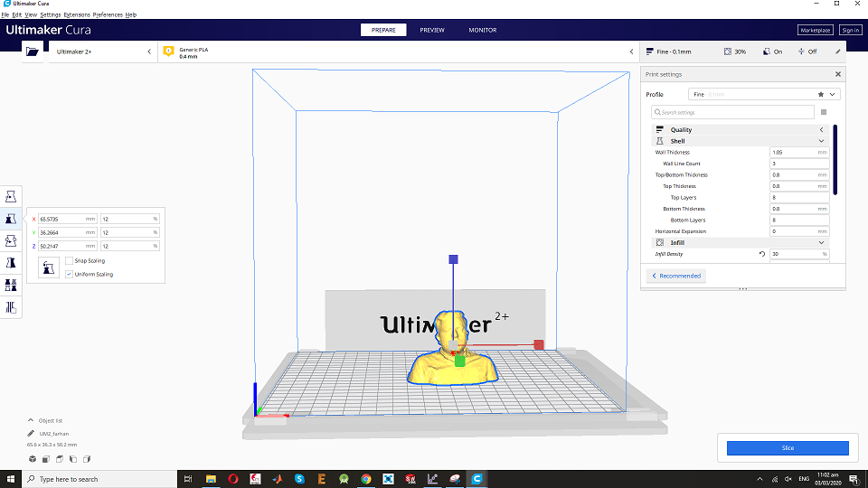Click the Slice button

point(788,447)
